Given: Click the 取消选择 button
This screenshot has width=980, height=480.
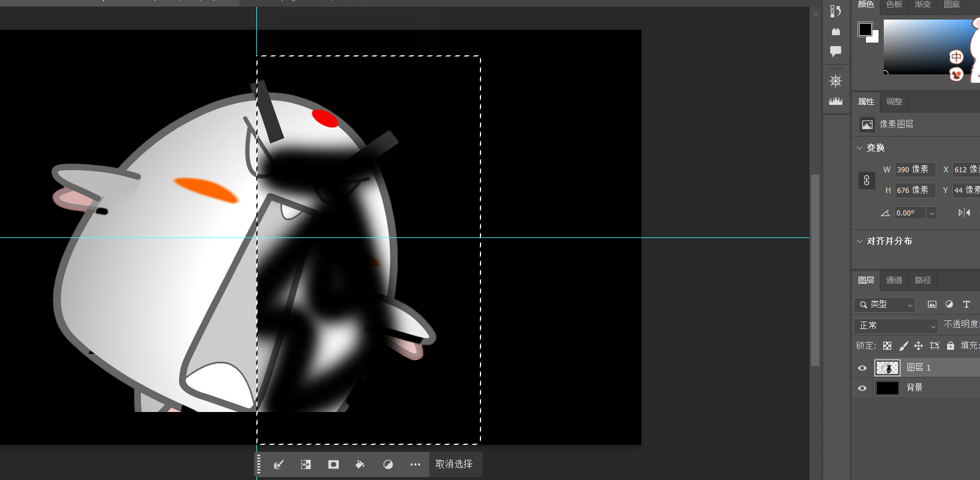Looking at the screenshot, I should tap(454, 464).
